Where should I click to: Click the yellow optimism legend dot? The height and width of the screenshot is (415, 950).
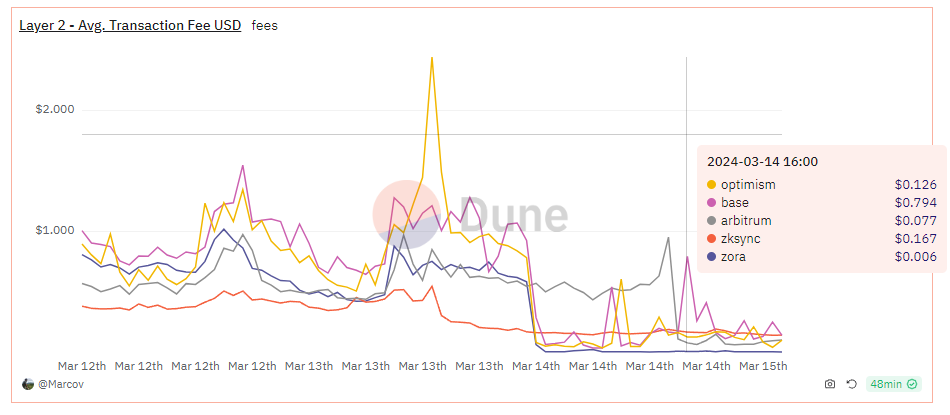711,185
